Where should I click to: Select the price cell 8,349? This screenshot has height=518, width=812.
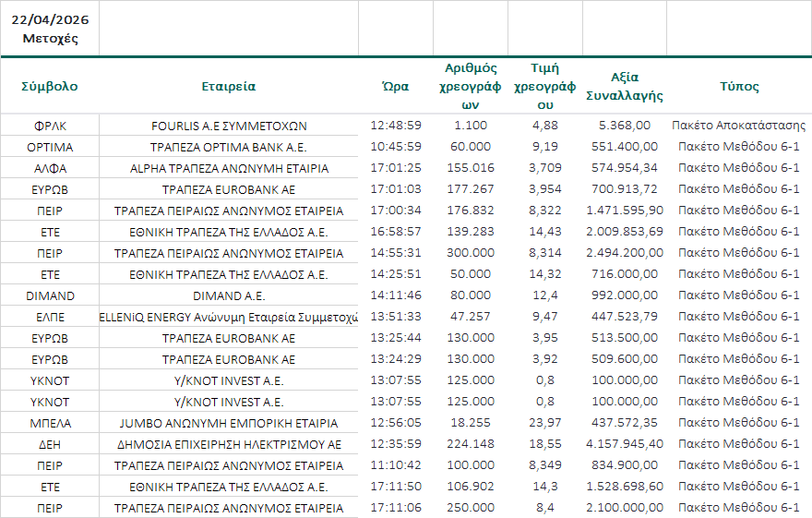point(544,465)
